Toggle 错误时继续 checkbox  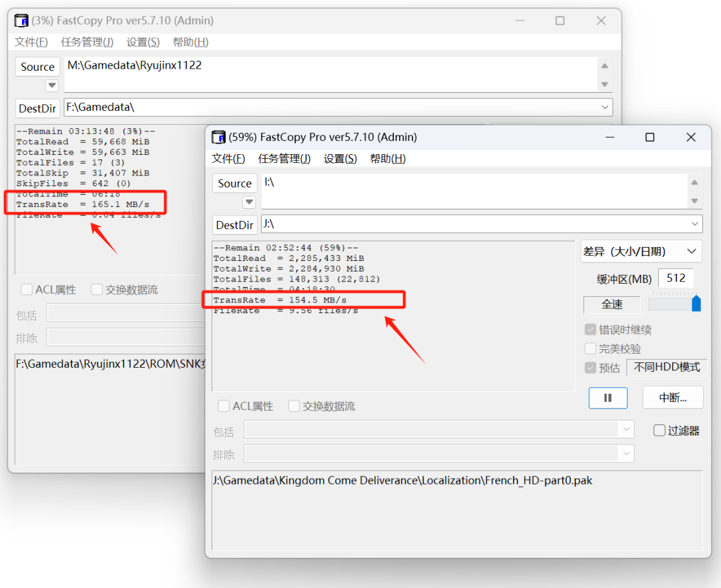pyautogui.click(x=590, y=330)
